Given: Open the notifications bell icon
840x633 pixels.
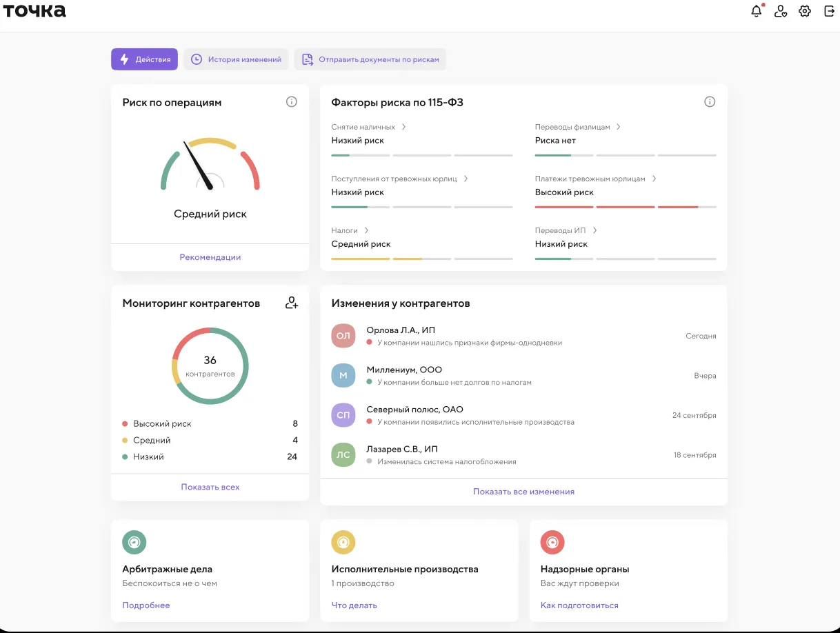Looking at the screenshot, I should [x=757, y=11].
